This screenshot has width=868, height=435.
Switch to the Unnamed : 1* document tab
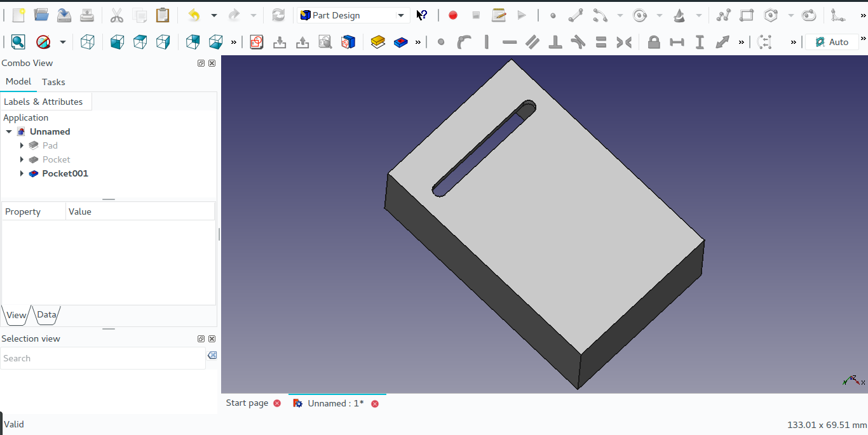tap(336, 403)
